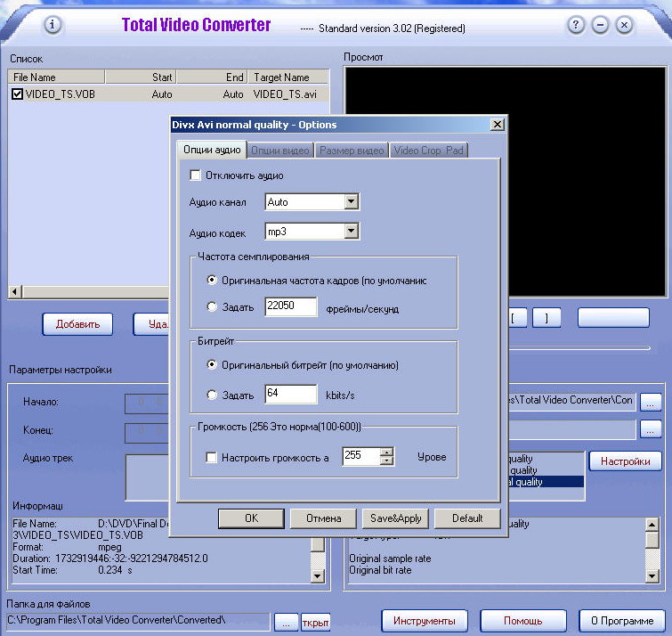Open Аудио канал dropdown arrow
Image resolution: width=672 pixels, height=636 pixels.
point(351,201)
